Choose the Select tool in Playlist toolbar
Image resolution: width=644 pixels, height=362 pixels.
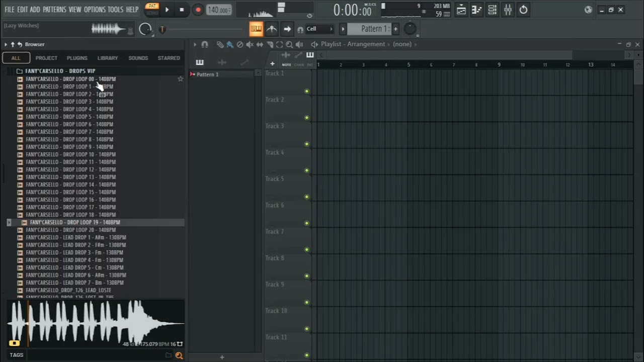pos(279,44)
